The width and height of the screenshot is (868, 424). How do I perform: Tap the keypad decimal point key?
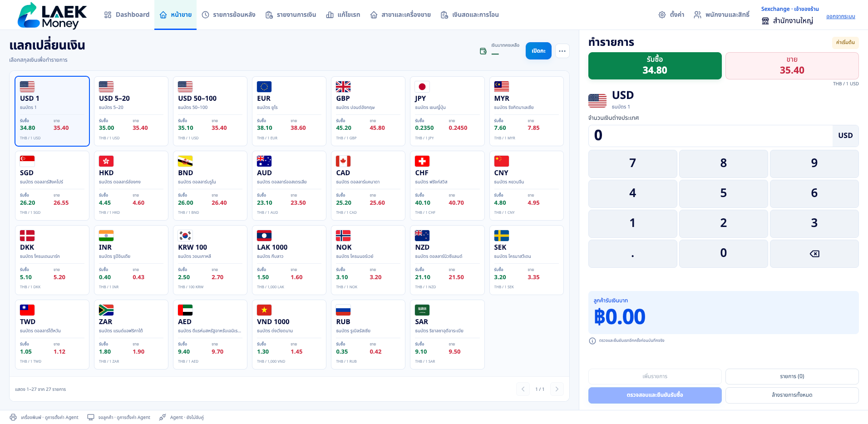(x=633, y=253)
